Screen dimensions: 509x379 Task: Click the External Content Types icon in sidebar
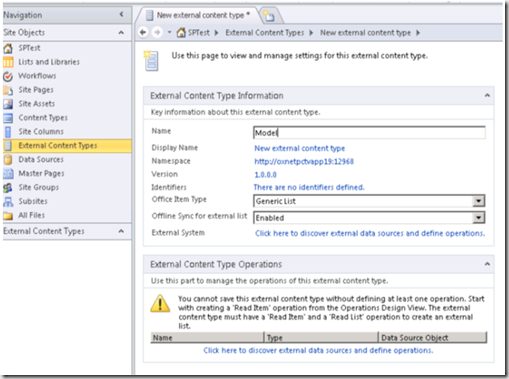[x=8, y=146]
